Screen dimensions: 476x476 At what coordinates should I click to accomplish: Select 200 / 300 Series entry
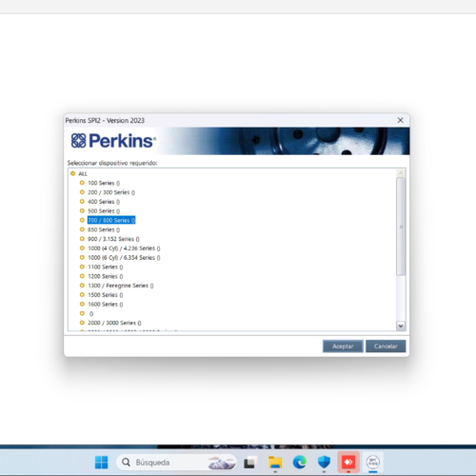tap(111, 192)
